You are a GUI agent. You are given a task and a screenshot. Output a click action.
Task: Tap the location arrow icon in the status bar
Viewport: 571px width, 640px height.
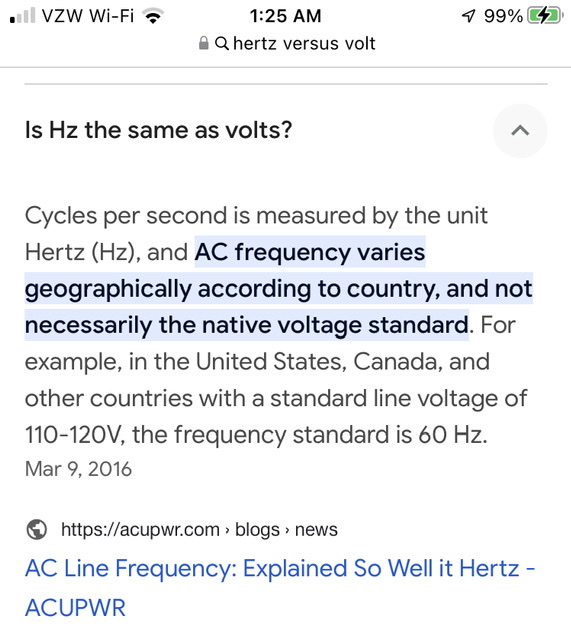469,16
